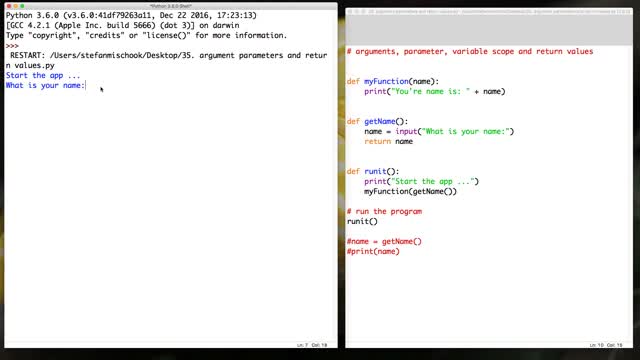Click the 'Start the app ...' output in the shell

coord(43,76)
